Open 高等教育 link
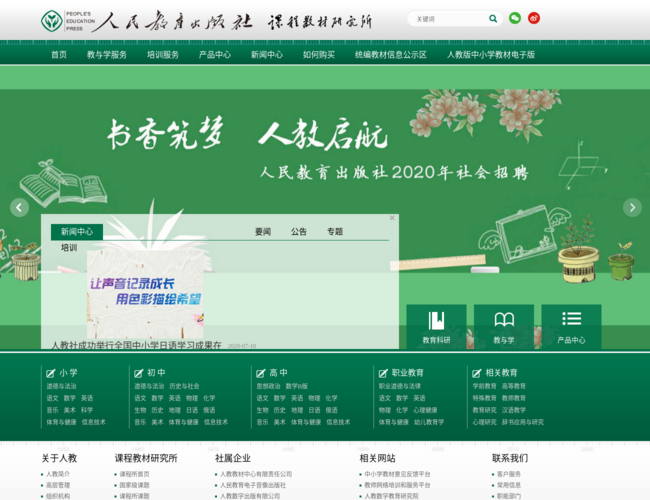Image resolution: width=650 pixels, height=500 pixels. pyautogui.click(x=514, y=386)
